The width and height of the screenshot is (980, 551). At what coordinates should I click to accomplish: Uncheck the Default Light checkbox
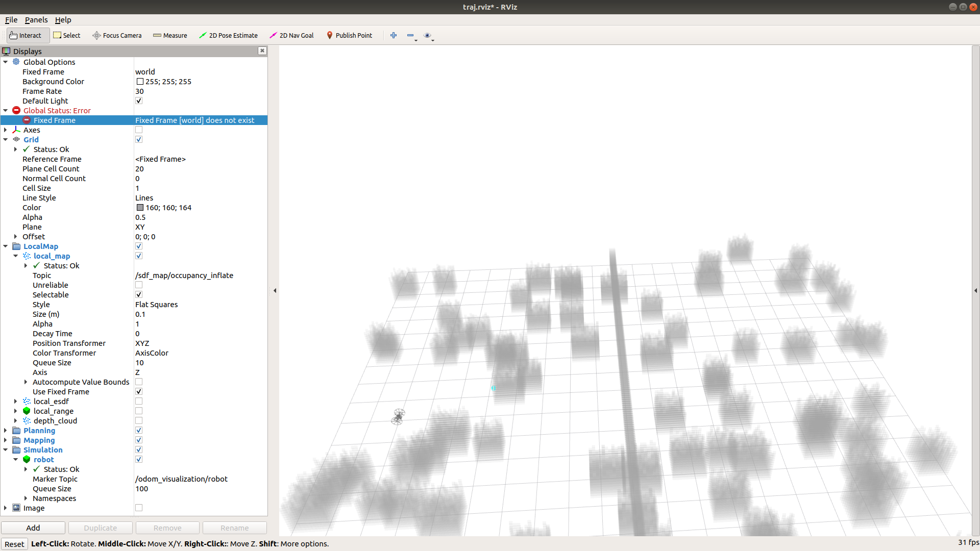pos(139,101)
